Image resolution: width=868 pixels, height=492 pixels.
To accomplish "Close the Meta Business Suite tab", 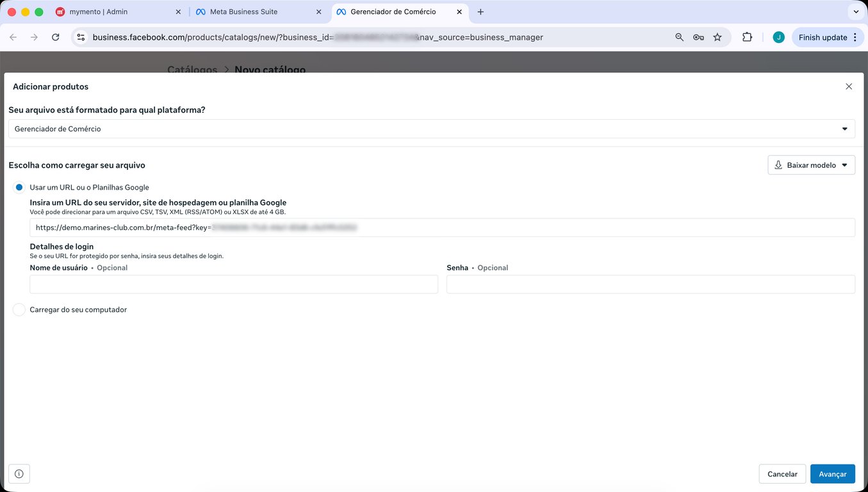I will 318,12.
